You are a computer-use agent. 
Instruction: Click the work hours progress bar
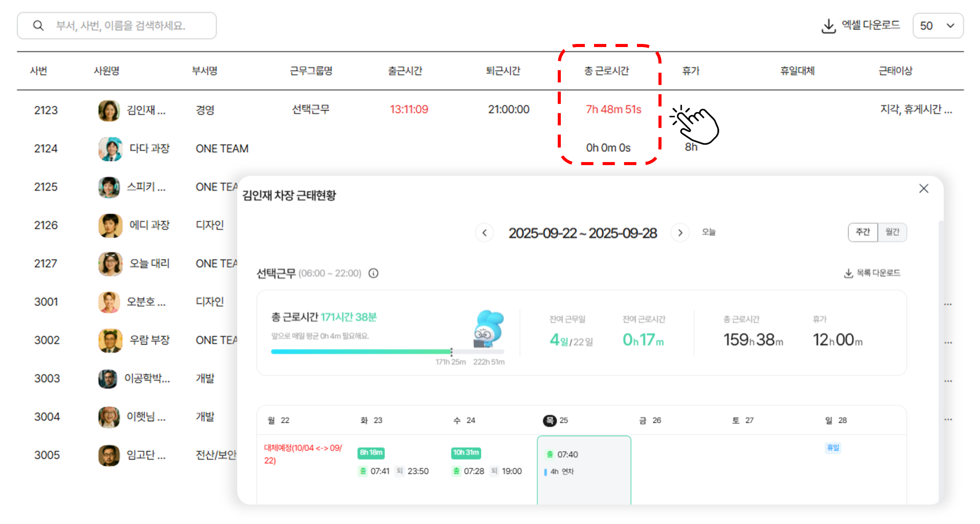pyautogui.click(x=387, y=352)
